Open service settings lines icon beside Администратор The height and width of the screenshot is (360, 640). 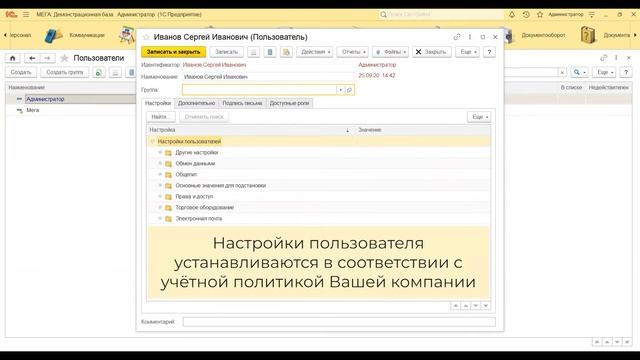tap(591, 14)
